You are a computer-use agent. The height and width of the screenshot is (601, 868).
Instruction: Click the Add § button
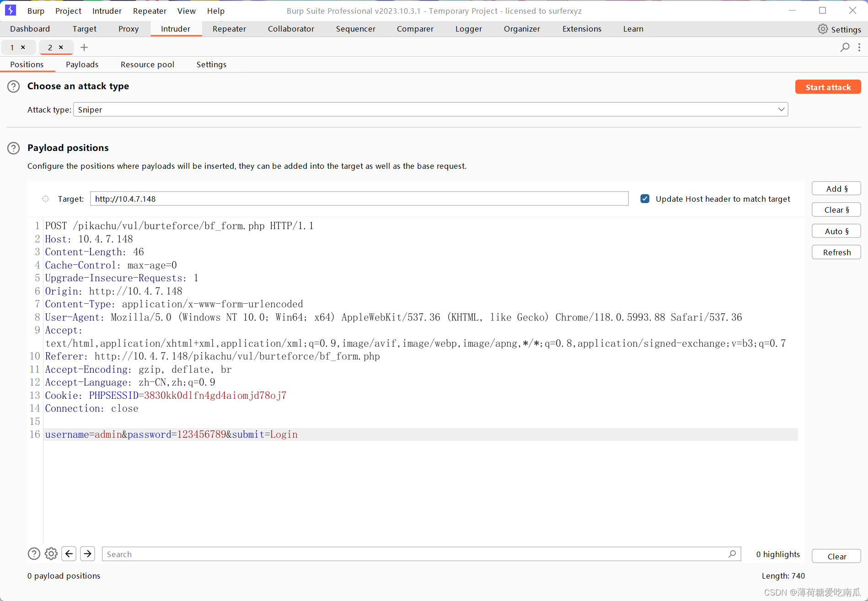836,188
